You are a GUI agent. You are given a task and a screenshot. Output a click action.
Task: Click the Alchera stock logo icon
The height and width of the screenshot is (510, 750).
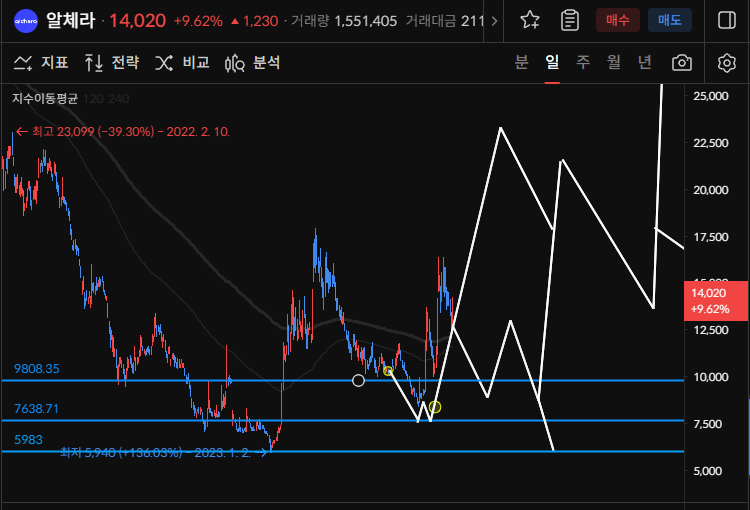coord(26,21)
